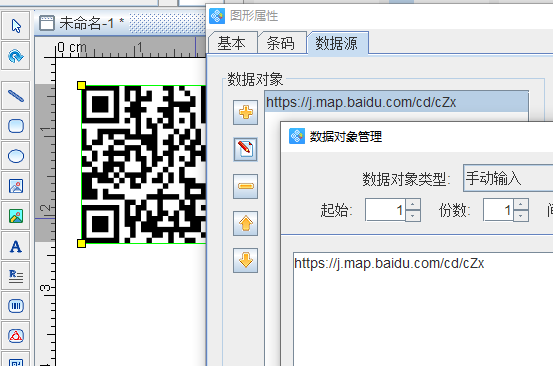Click the bottom-left yellow handle of QR code

coord(81,243)
